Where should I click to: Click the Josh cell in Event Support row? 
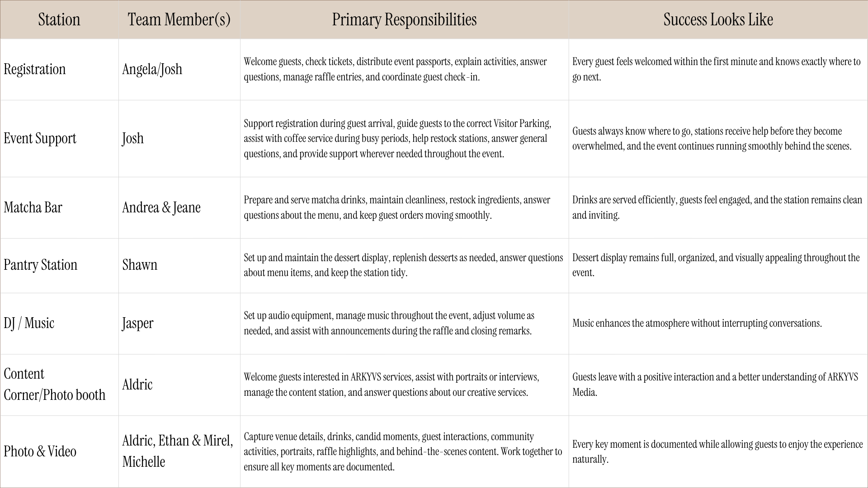[x=179, y=138]
